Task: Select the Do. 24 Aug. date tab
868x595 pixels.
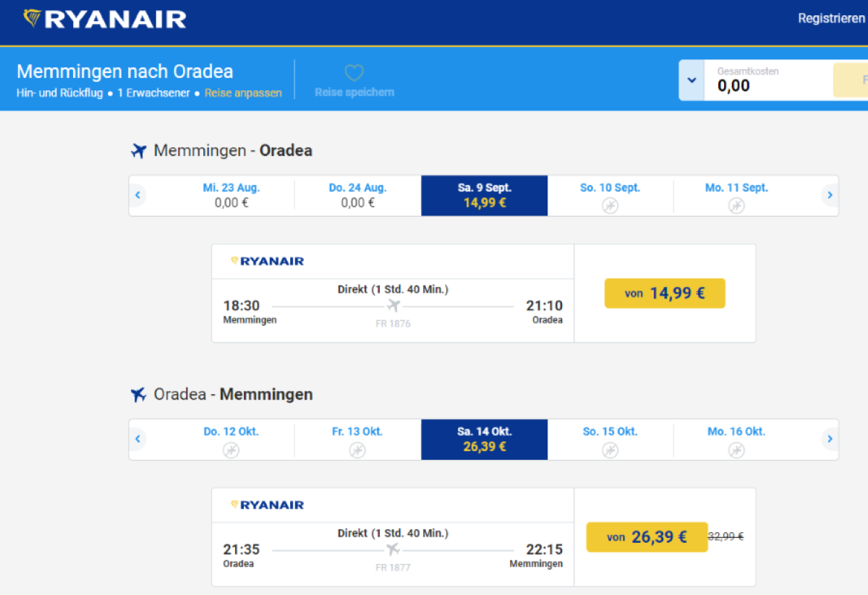Action: point(357,195)
